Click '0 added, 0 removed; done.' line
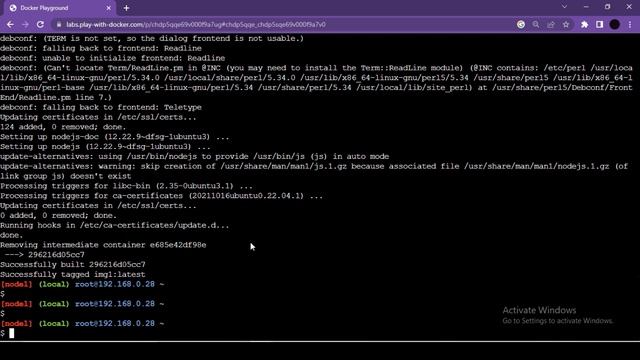 (x=58, y=216)
